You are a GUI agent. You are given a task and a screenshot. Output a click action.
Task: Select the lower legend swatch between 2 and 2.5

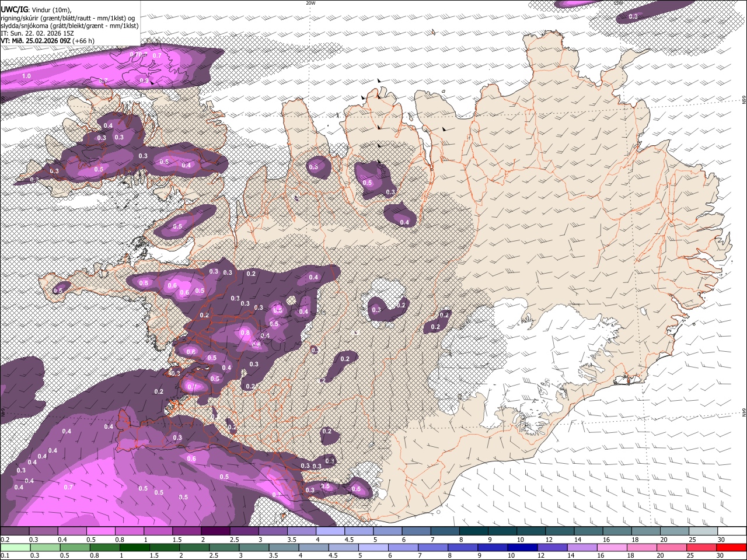pyautogui.click(x=194, y=547)
